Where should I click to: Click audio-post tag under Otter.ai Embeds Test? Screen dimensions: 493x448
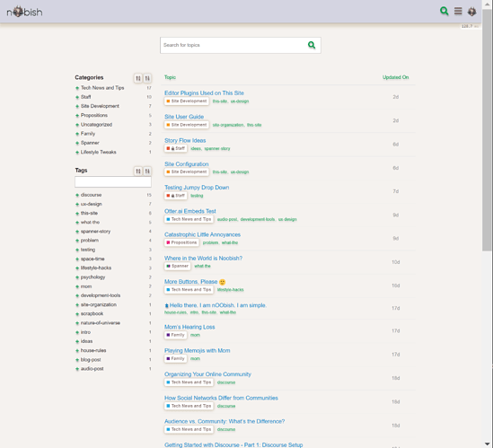[x=227, y=219]
